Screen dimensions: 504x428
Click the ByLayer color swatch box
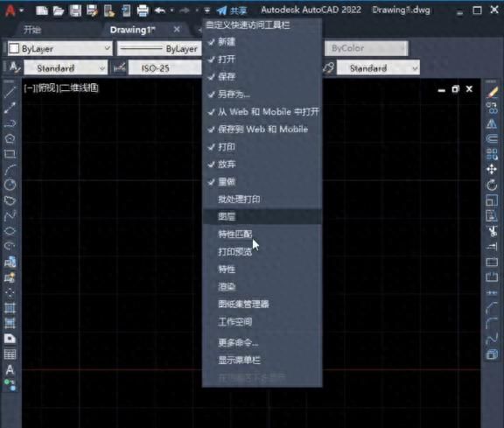(x=14, y=48)
